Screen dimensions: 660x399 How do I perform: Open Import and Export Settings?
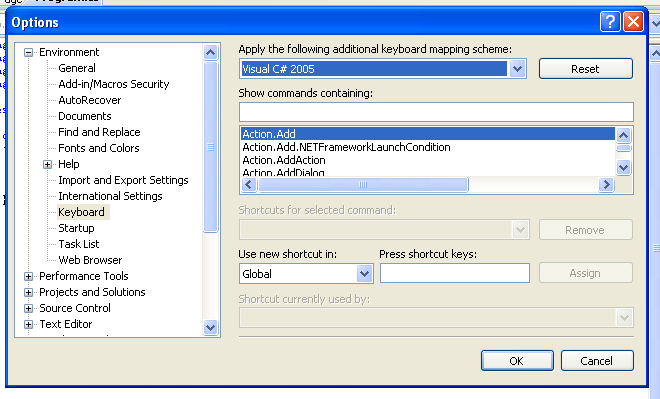coord(123,180)
